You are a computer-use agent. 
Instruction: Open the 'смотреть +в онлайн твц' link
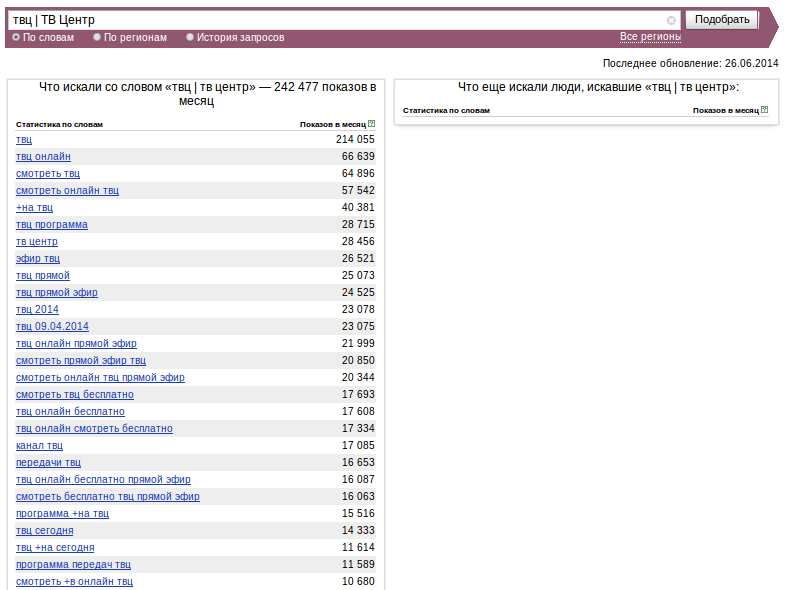tap(74, 581)
